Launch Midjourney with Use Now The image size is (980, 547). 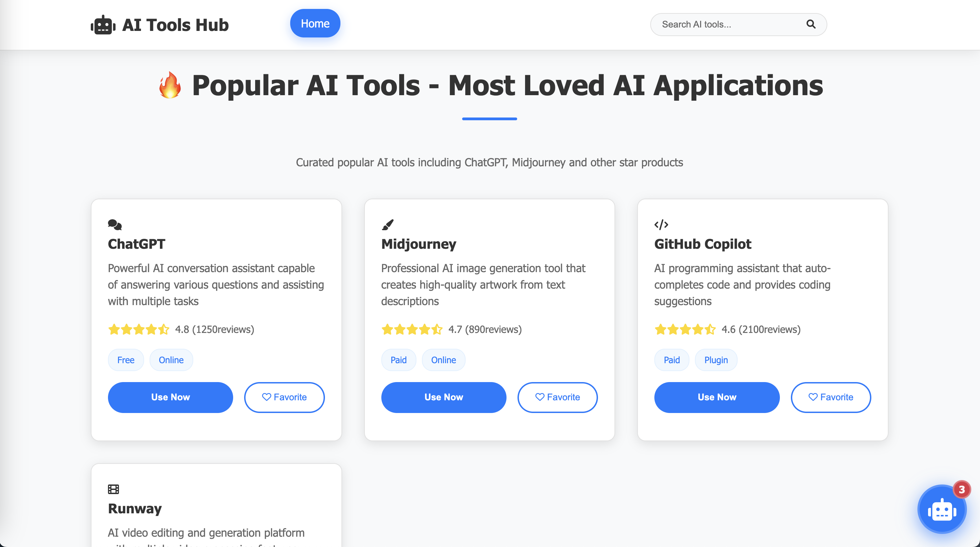[444, 397]
